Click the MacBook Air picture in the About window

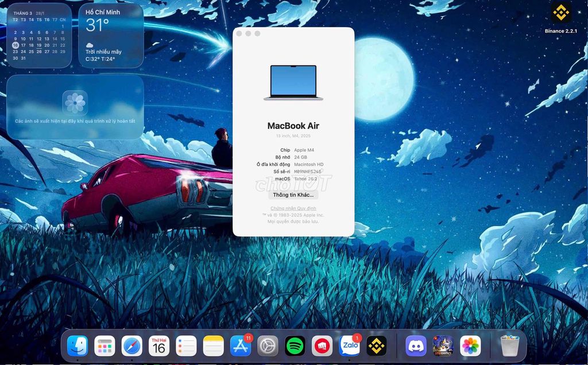[x=293, y=83]
